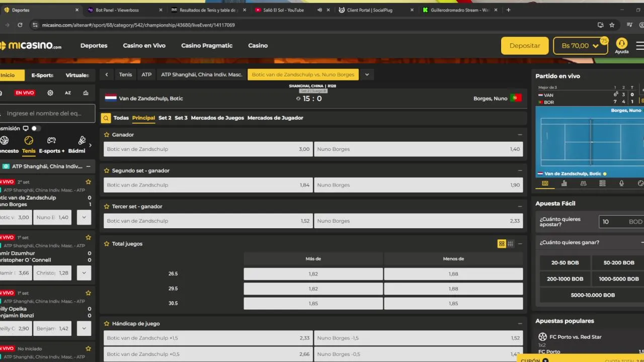Favorite the Hándicap de juego market star
Viewport: 644px width, 362px height.
[107, 324]
